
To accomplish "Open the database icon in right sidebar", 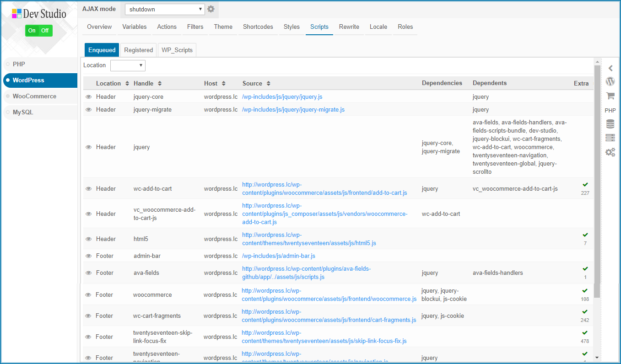I will 610,124.
